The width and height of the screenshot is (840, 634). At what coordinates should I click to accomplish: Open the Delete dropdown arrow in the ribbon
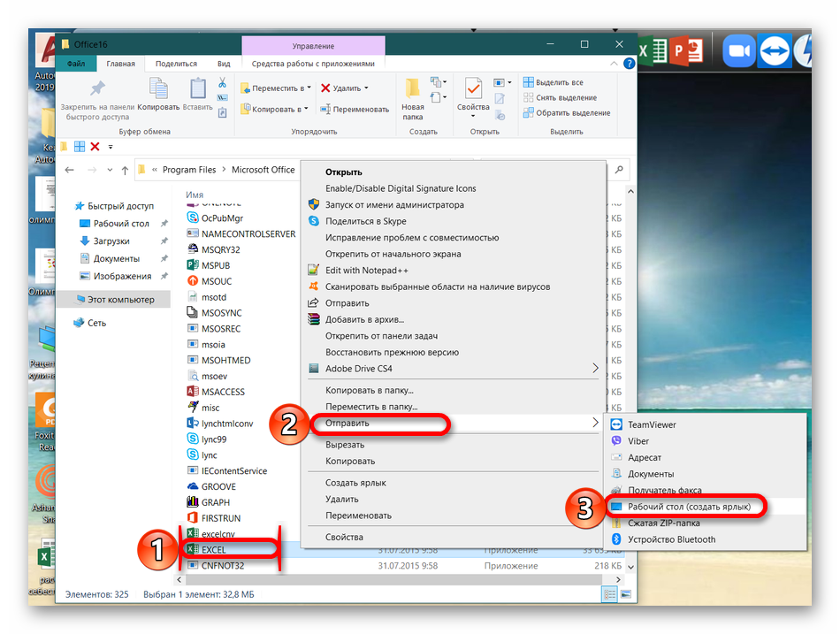(x=365, y=88)
